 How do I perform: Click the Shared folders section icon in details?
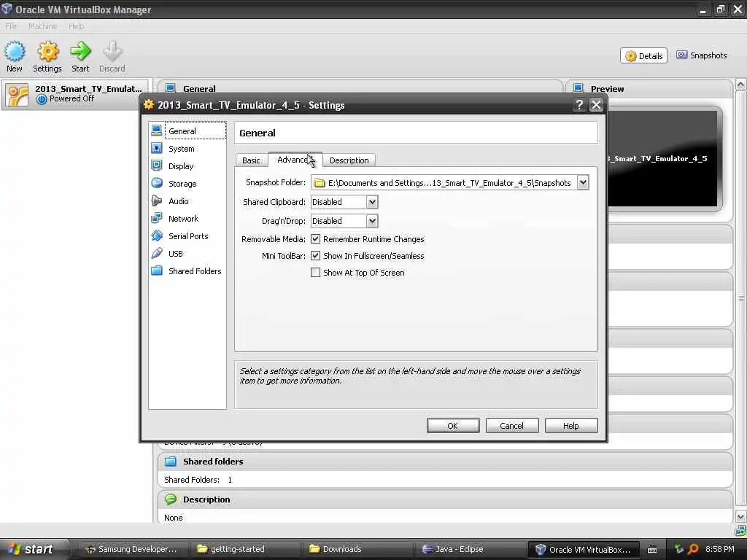coord(171,461)
